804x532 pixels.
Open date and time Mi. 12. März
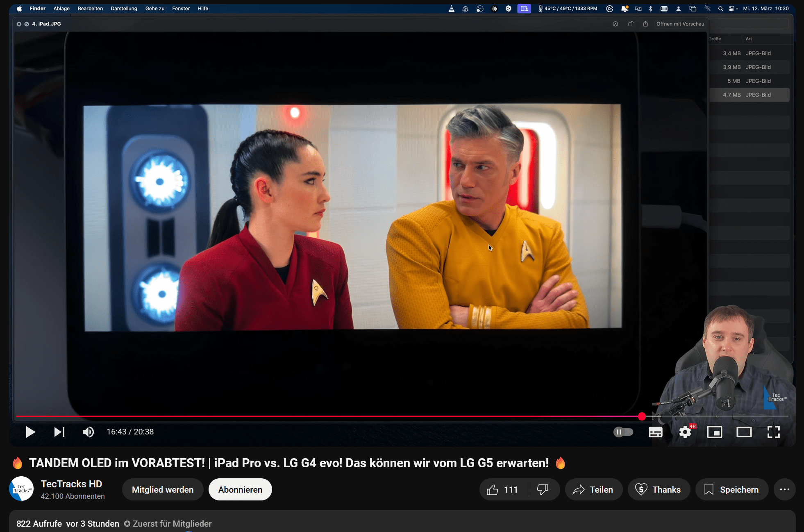click(765, 9)
